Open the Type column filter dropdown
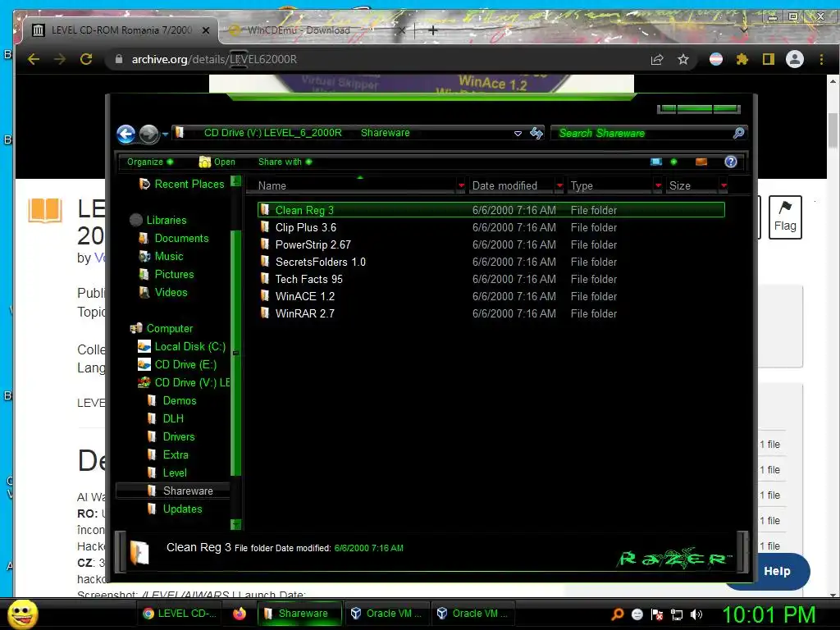The image size is (840, 630). (658, 186)
